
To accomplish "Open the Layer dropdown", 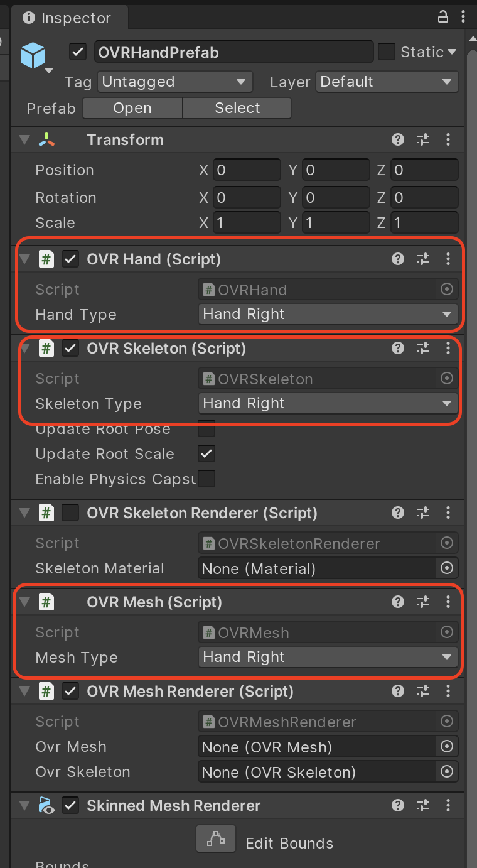I will pos(387,82).
